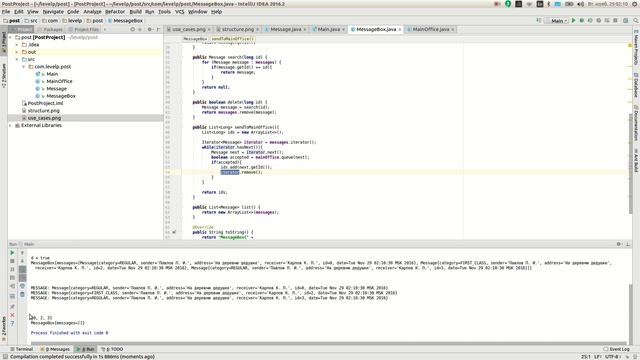The image size is (640, 360).
Task: Open Favorites tool window on left strip
Action: pyautogui.click(x=4, y=328)
